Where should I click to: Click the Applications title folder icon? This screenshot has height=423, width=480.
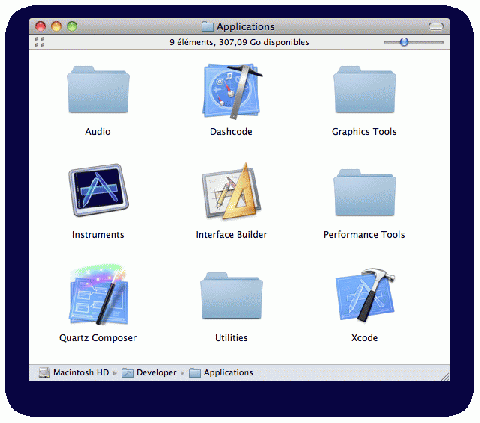point(207,26)
